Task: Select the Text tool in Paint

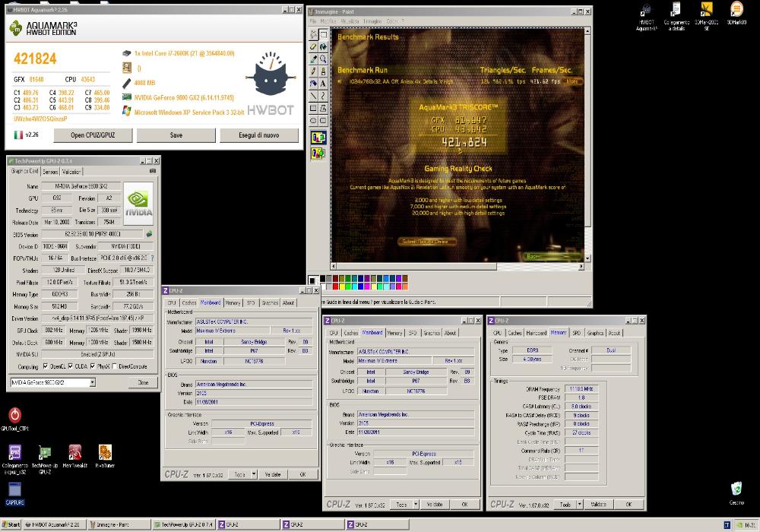Action: [323, 84]
